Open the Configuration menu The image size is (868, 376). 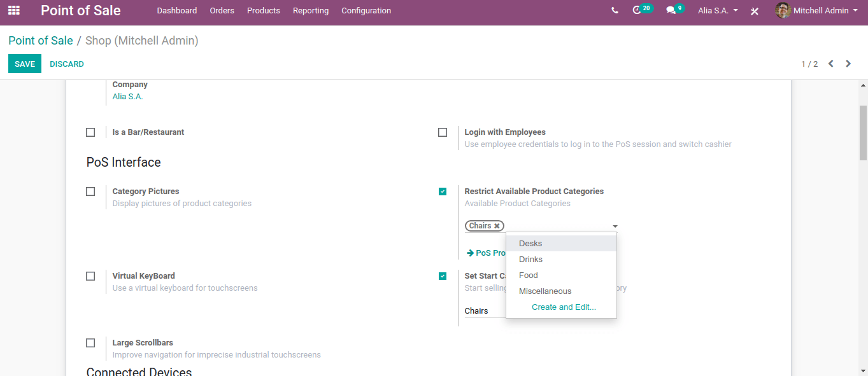[x=366, y=11]
